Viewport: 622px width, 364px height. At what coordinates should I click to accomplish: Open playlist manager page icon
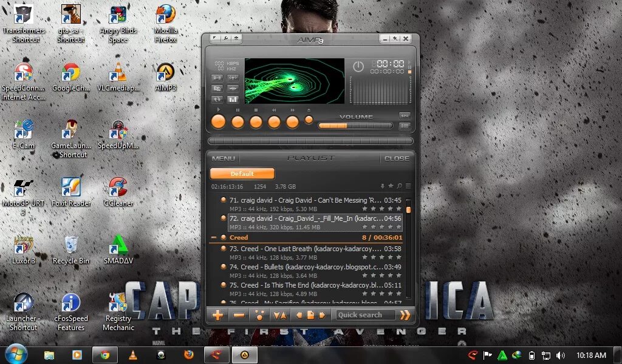[x=310, y=315]
